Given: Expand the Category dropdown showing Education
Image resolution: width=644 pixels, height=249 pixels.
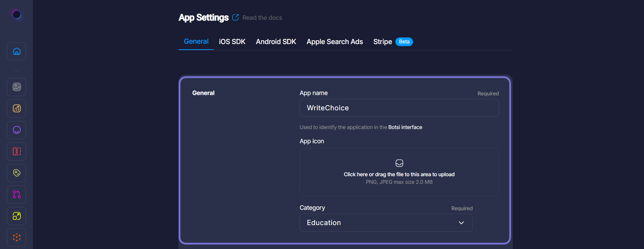Looking at the screenshot, I should point(386,223).
